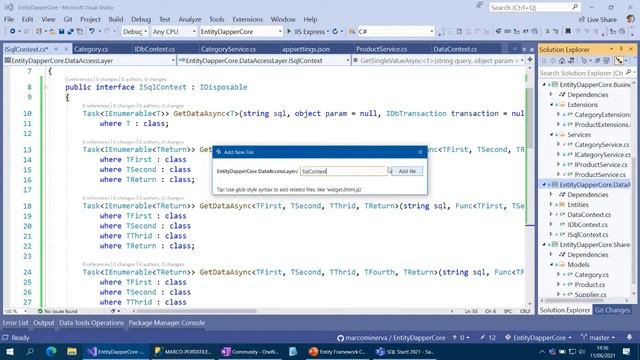
Task: Open marcominerva / EntityDapperCore GitHub repo link
Action: (x=391, y=338)
